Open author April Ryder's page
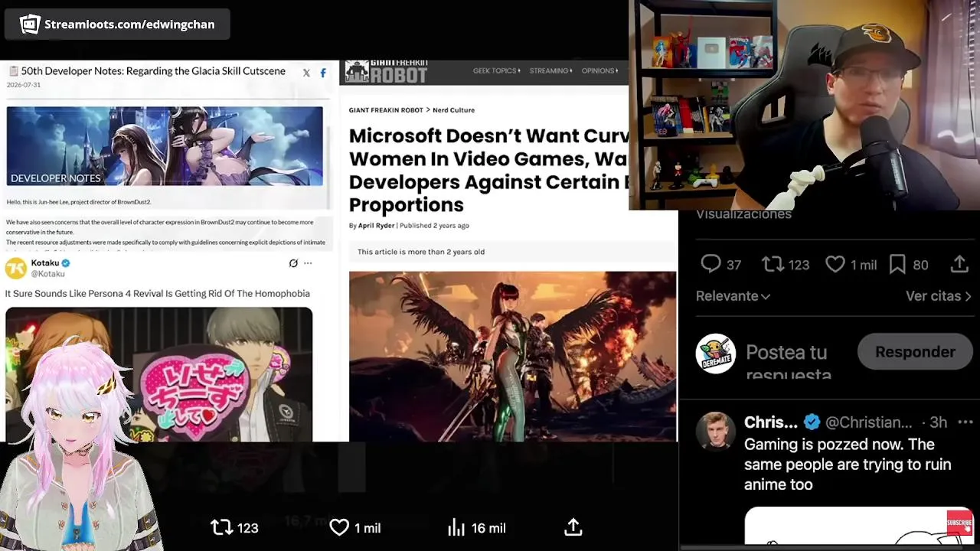This screenshot has height=551, width=980. coord(376,226)
